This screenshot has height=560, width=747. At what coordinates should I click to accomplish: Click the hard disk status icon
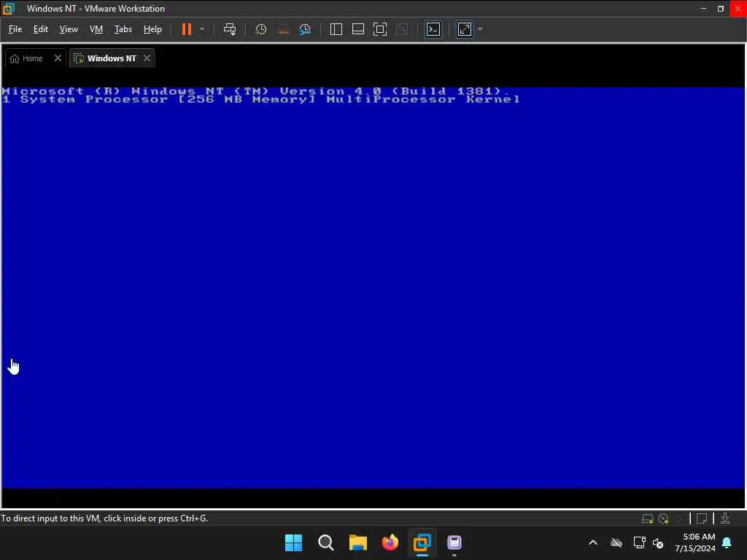click(647, 518)
